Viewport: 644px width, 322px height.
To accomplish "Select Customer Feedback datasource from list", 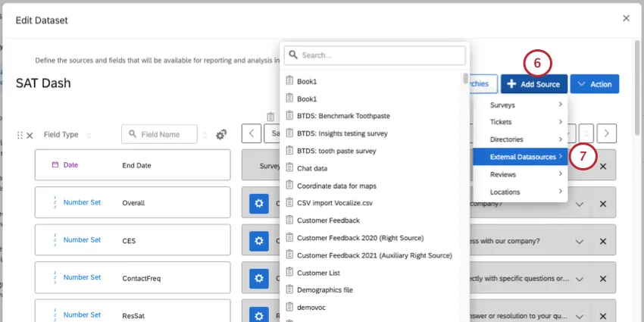I will 328,220.
